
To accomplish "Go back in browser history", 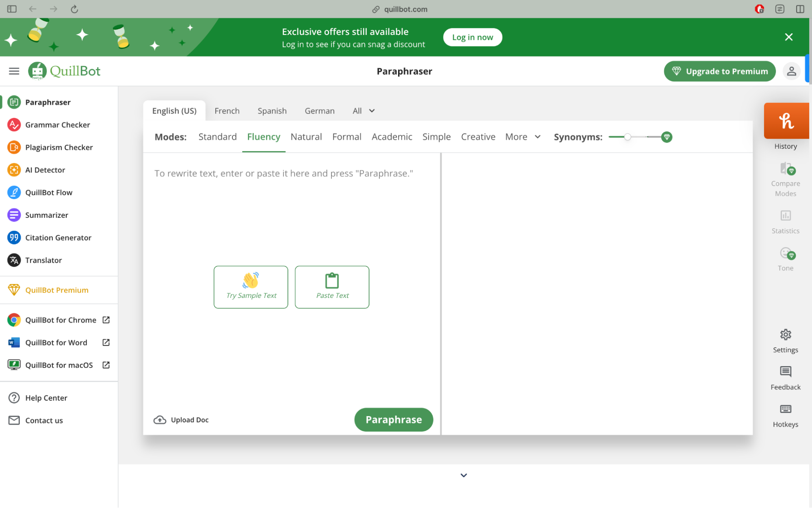I will tap(32, 9).
